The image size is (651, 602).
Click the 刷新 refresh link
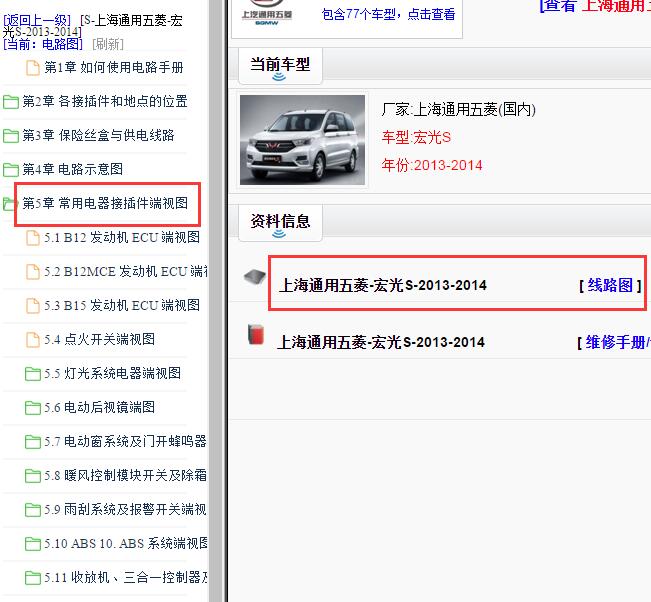(x=108, y=44)
